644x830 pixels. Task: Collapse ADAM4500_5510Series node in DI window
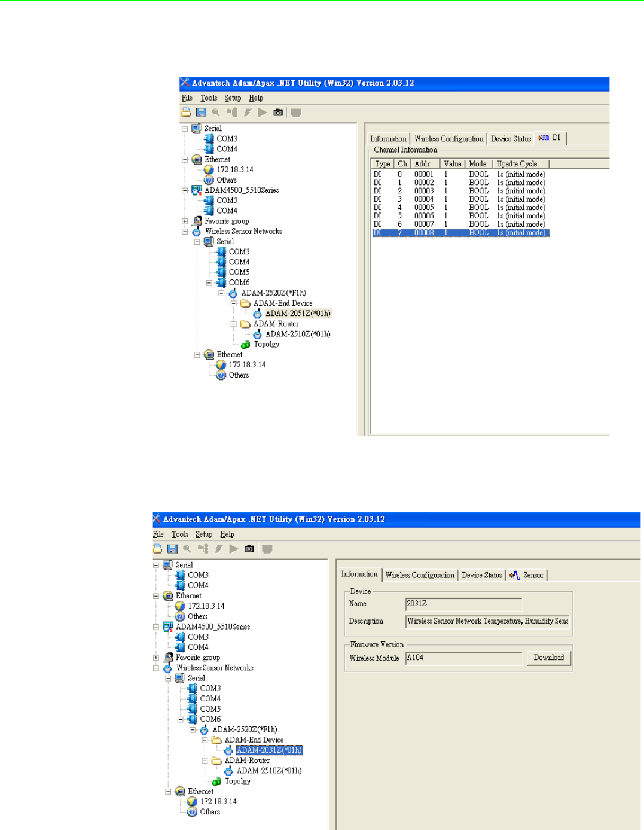pos(185,190)
